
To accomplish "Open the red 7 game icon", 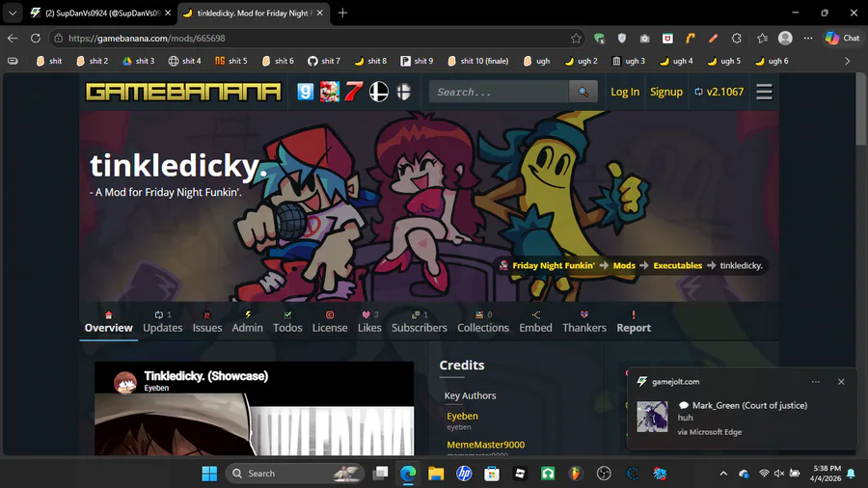I will [x=354, y=92].
